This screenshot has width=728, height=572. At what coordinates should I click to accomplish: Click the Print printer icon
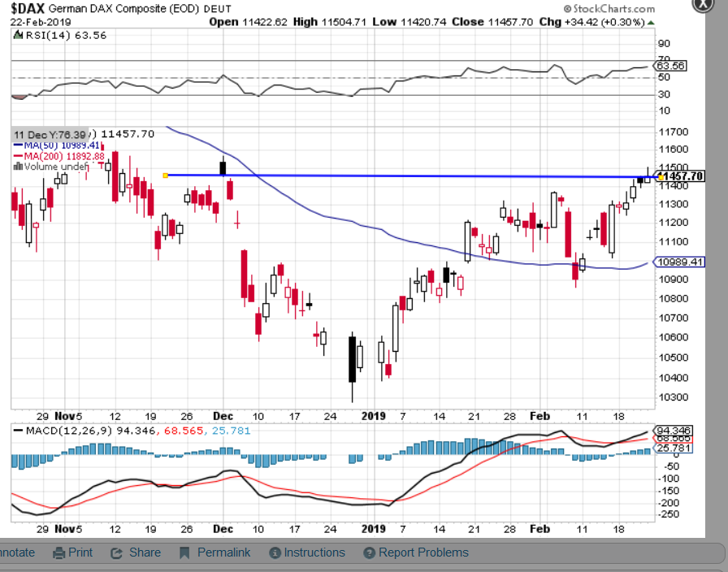coord(58,553)
